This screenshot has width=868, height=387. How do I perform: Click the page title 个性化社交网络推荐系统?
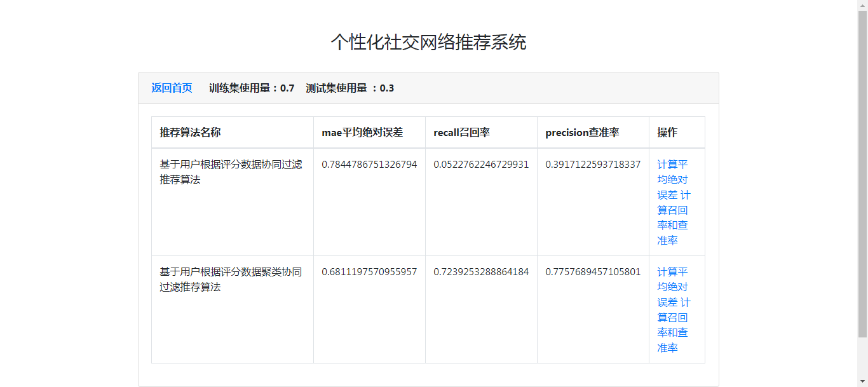(428, 42)
